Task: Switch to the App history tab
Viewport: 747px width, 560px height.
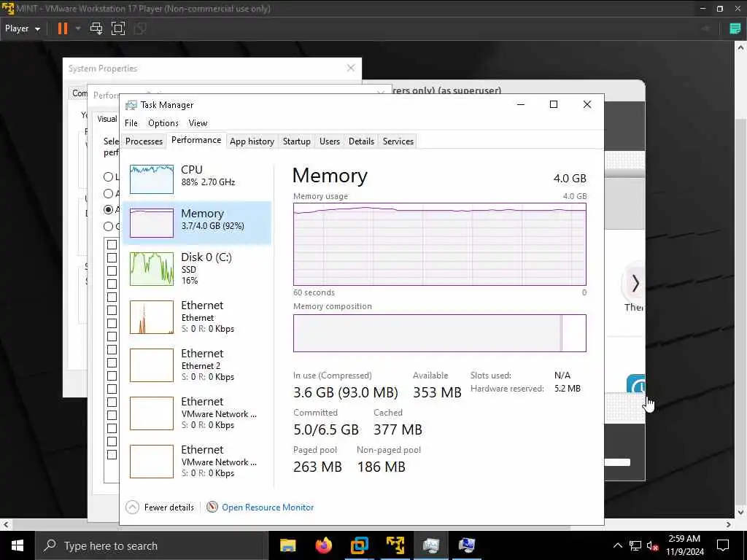Action: tap(252, 141)
